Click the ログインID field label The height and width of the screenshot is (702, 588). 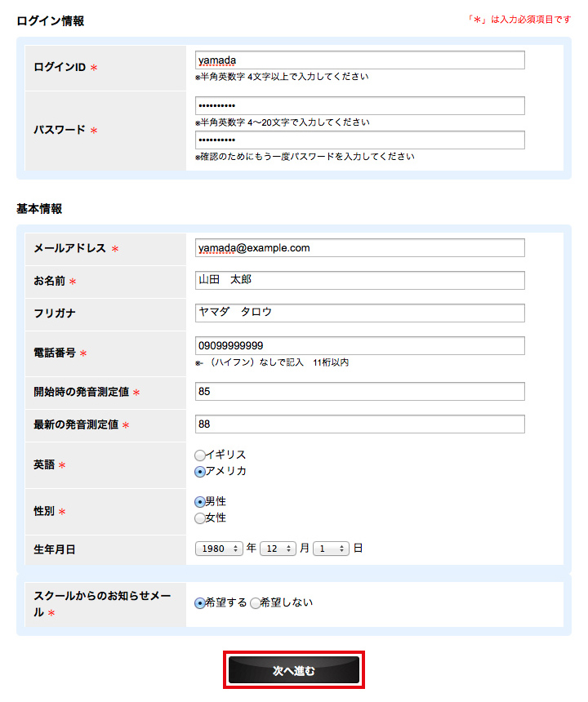pyautogui.click(x=60, y=68)
